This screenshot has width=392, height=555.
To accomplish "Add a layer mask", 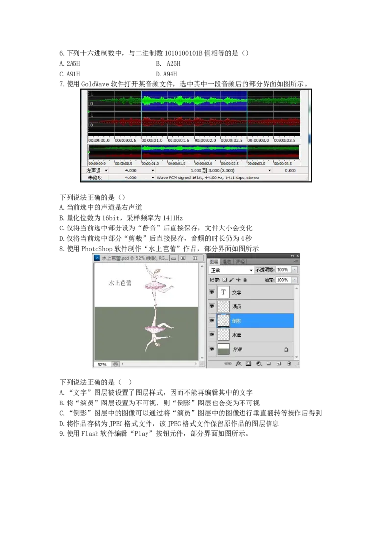I will [249, 364].
